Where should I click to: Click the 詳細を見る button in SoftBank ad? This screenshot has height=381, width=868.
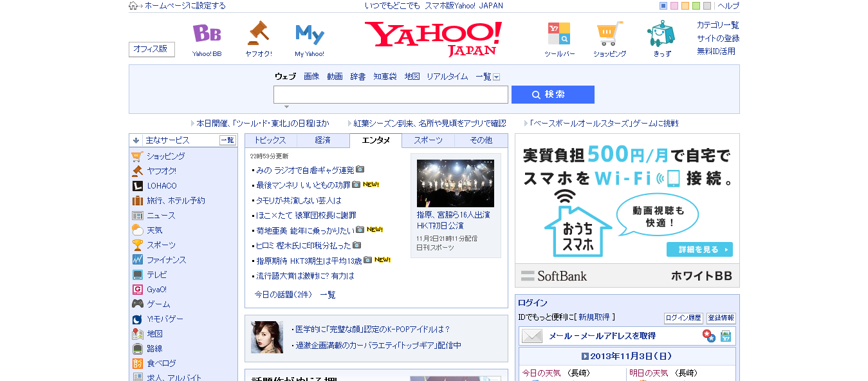click(x=699, y=250)
